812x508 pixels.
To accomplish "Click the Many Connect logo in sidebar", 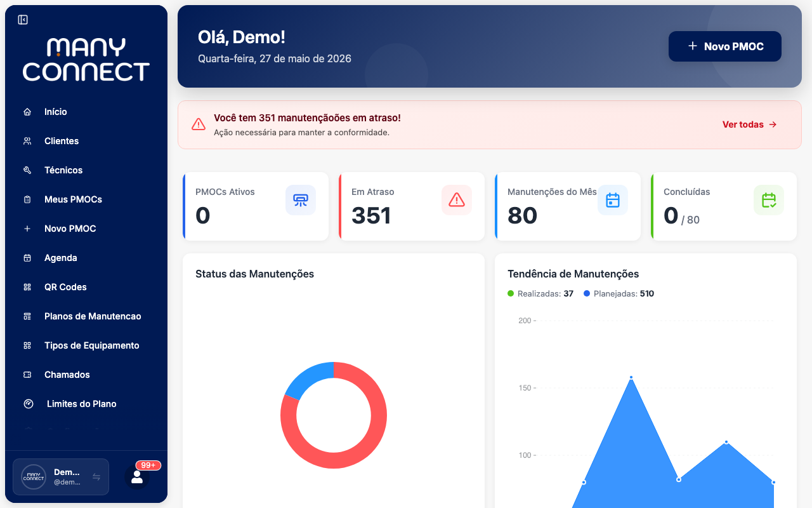I will click(x=86, y=60).
